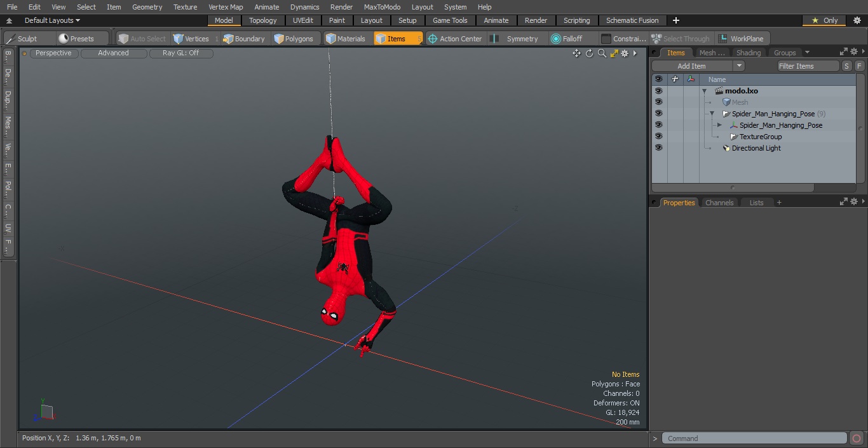Click the up-arrow icon beside Default Layouts
The image size is (868, 448).
coord(9,20)
